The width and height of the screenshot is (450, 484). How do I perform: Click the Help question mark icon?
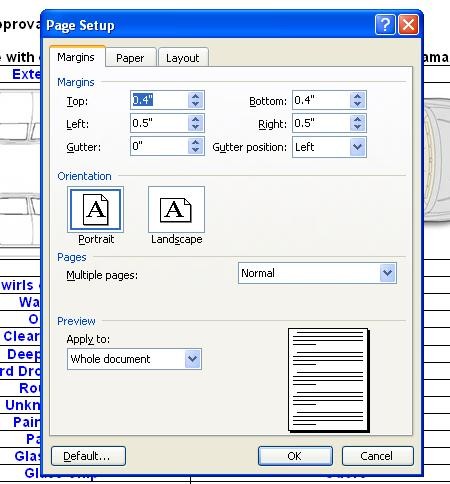click(x=385, y=25)
